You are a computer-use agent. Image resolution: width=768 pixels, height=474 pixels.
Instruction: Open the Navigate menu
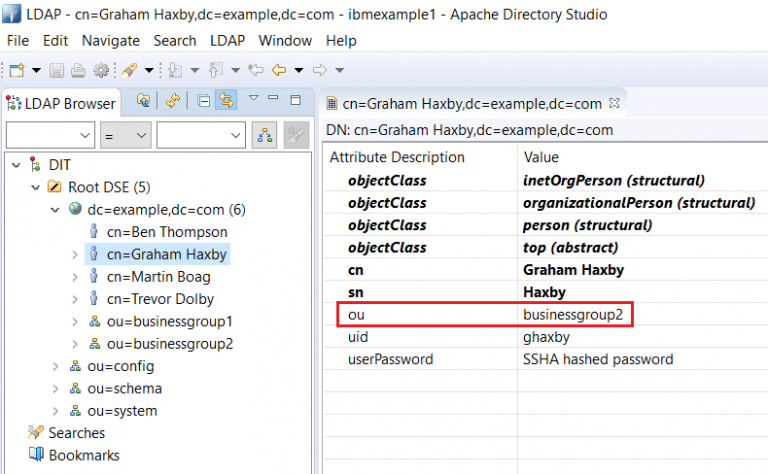(111, 41)
